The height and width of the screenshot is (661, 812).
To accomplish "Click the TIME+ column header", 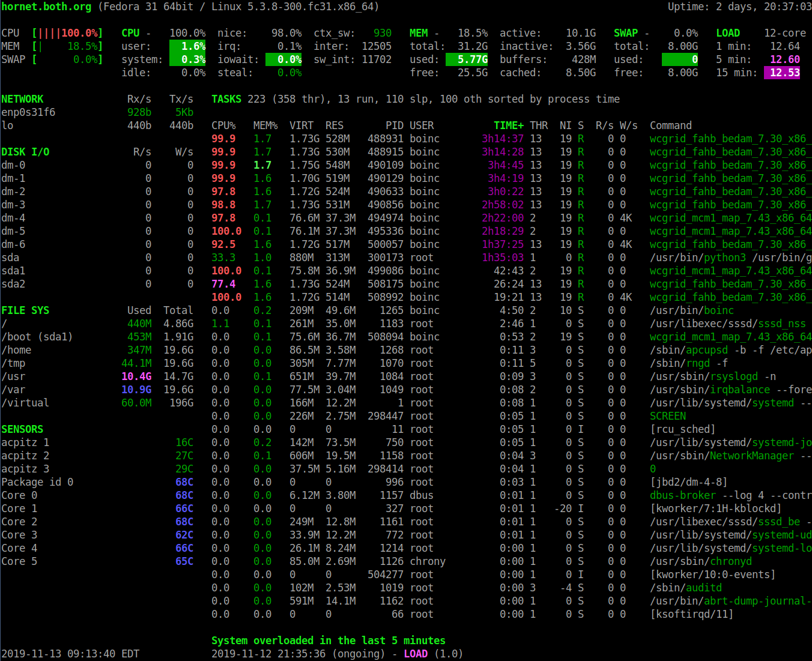I will click(508, 125).
